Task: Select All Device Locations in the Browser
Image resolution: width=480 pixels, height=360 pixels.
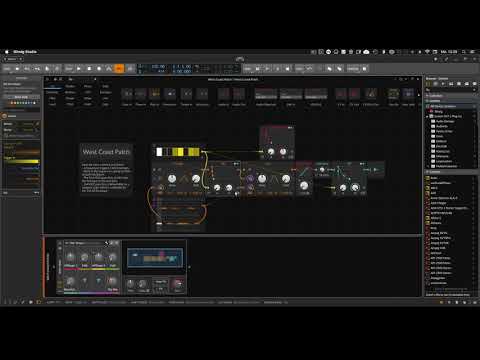Action: (451, 106)
